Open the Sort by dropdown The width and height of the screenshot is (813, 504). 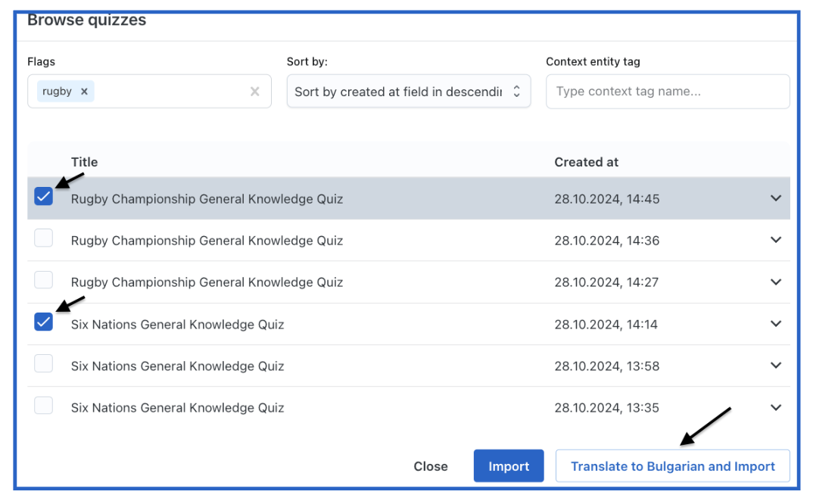409,92
